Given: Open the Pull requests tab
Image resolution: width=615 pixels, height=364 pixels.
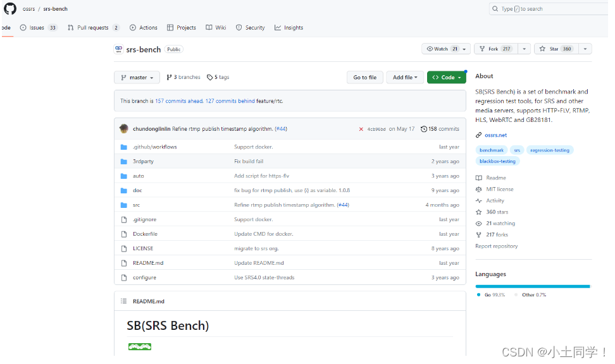Looking at the screenshot, I should [x=94, y=27].
